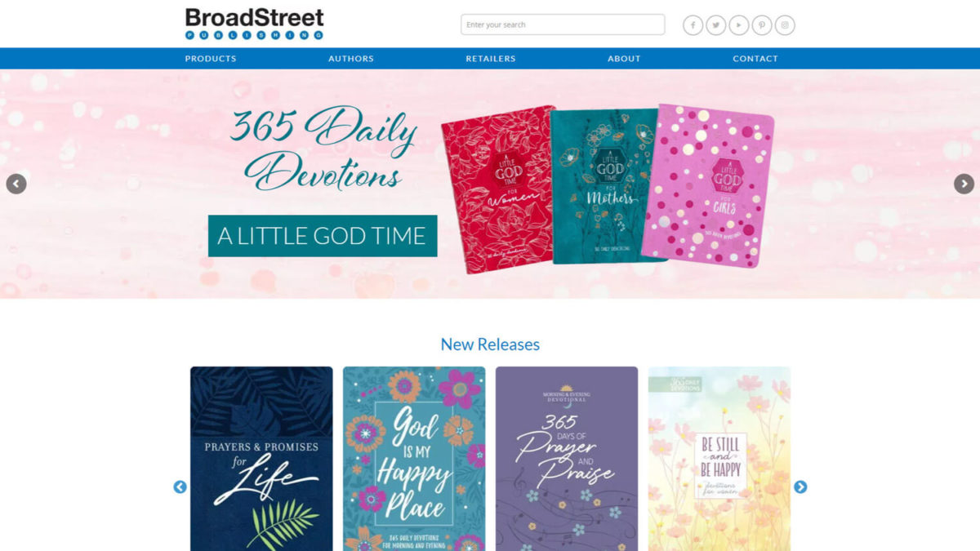
Task: Open the Products menu
Action: (x=211, y=59)
